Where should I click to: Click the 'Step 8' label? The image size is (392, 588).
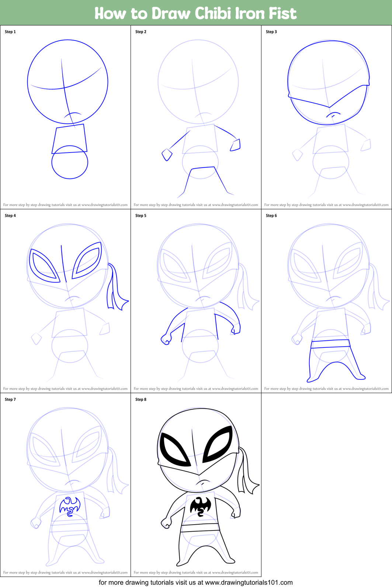141,399
